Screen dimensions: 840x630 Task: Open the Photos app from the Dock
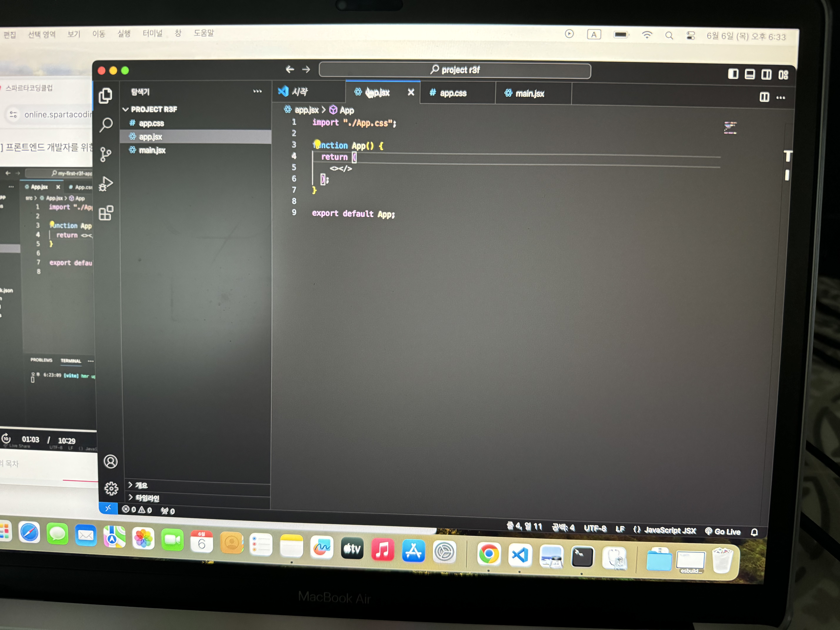pos(144,538)
